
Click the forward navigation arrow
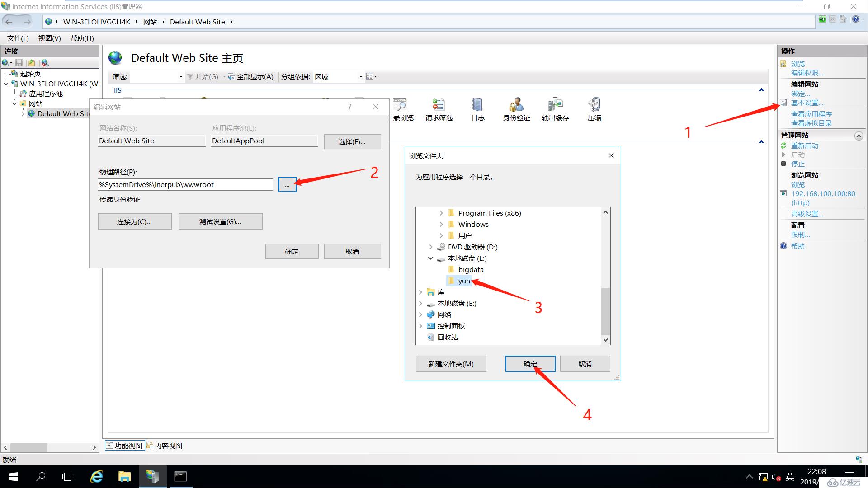click(x=27, y=22)
